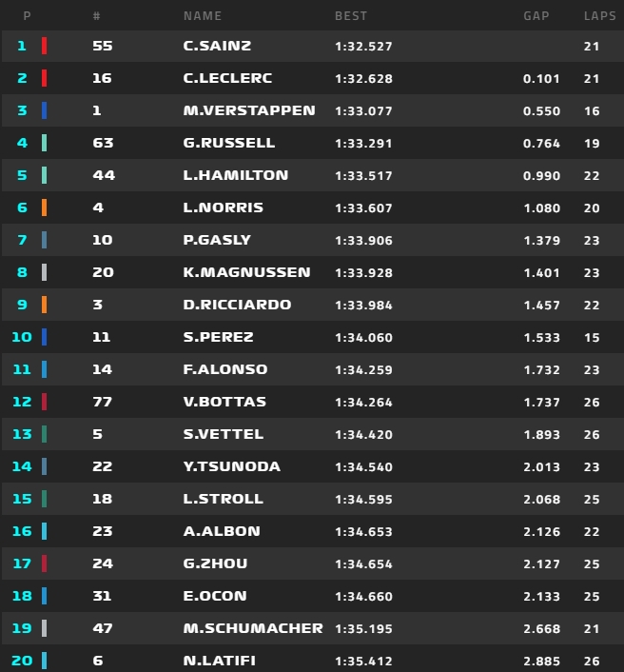Click the red team color bar beside C.Sainz
The image size is (624, 672).
tap(44, 46)
